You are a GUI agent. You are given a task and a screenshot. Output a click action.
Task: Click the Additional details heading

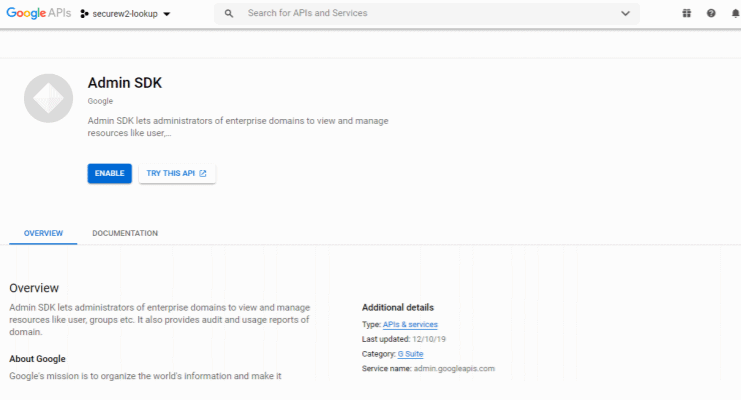point(398,307)
